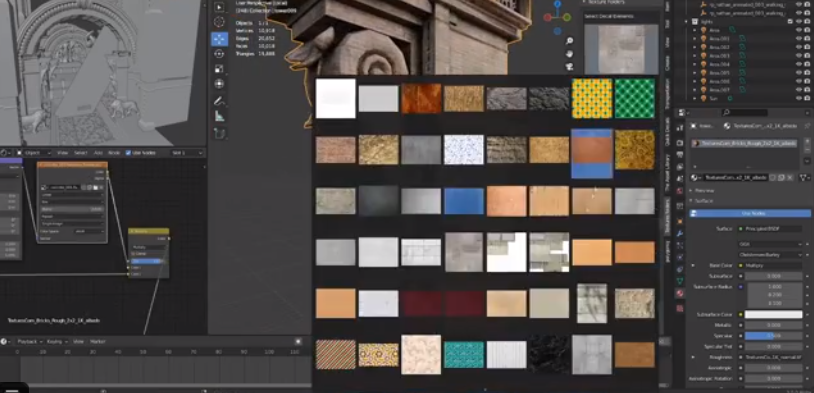Pick the yellow diamond pattern texture thumbnail
This screenshot has height=393, width=814.
592,99
